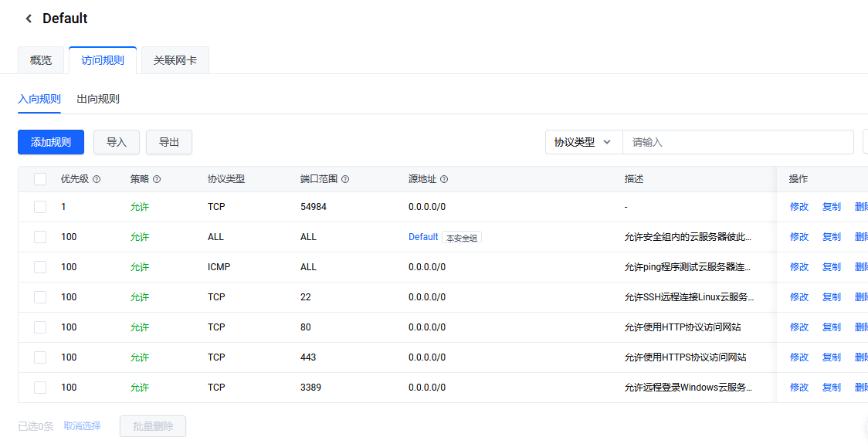Select the 访问规则 tab
868x447 pixels.
pos(103,60)
